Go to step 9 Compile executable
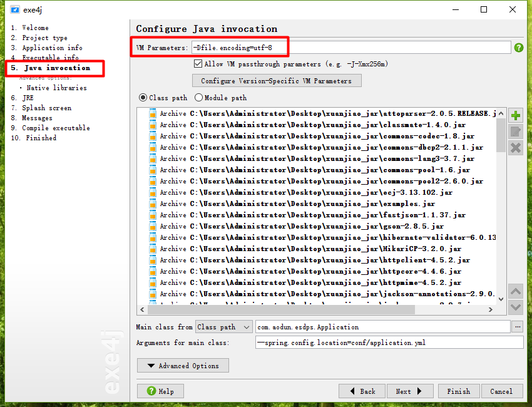The height and width of the screenshot is (407, 532). pos(50,128)
